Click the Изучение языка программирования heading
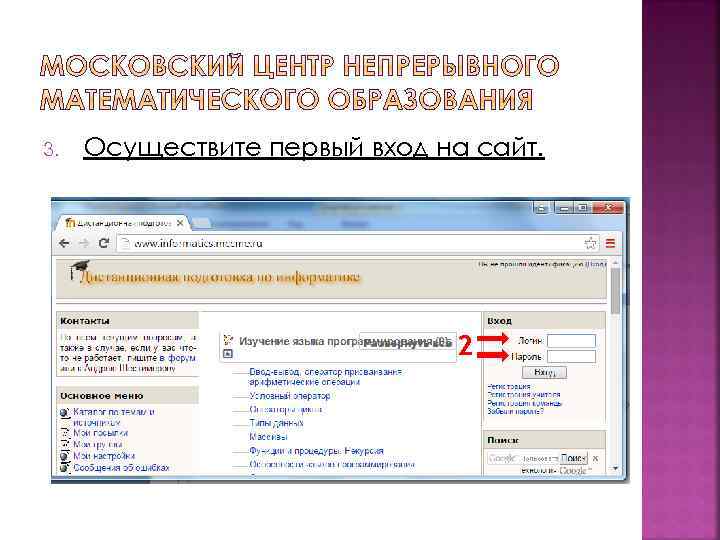This screenshot has height=540, width=720. click(x=344, y=342)
